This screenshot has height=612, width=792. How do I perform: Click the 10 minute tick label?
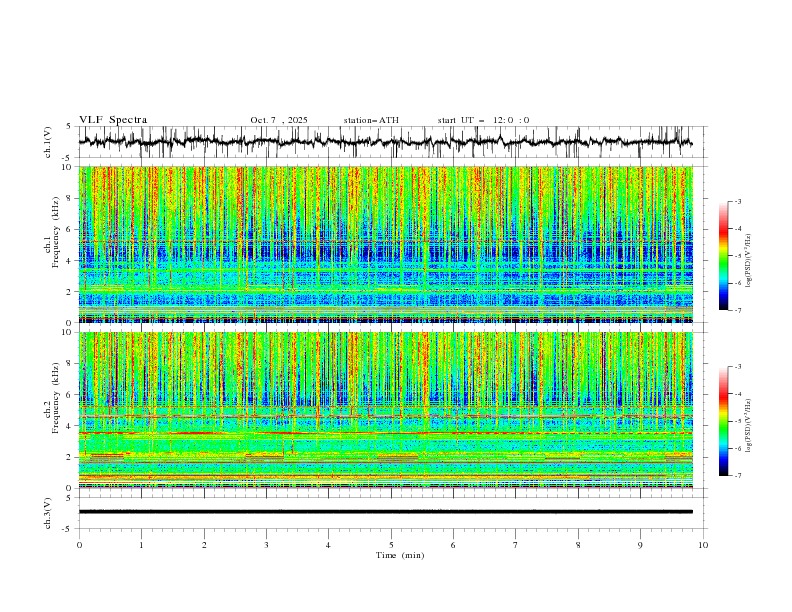click(x=703, y=545)
